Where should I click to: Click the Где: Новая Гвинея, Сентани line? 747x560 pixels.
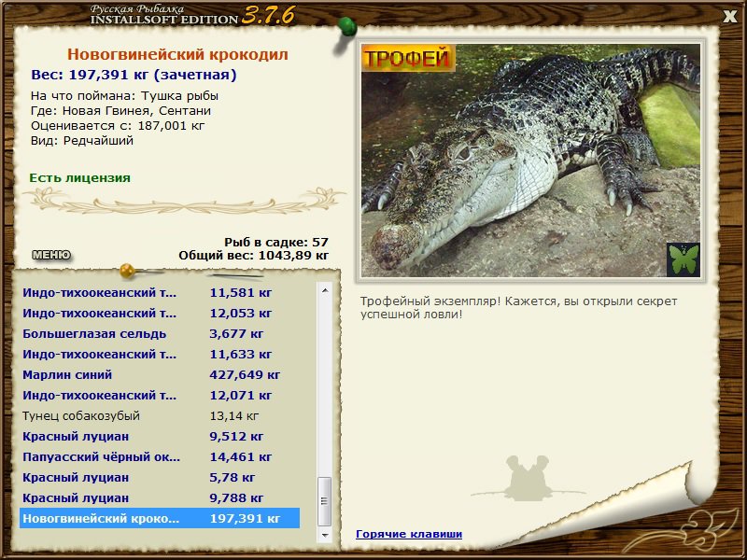point(120,110)
